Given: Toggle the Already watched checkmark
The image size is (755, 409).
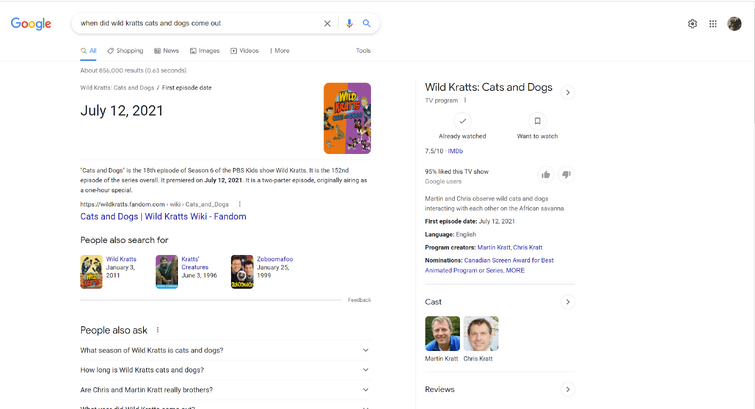Looking at the screenshot, I should click(462, 121).
